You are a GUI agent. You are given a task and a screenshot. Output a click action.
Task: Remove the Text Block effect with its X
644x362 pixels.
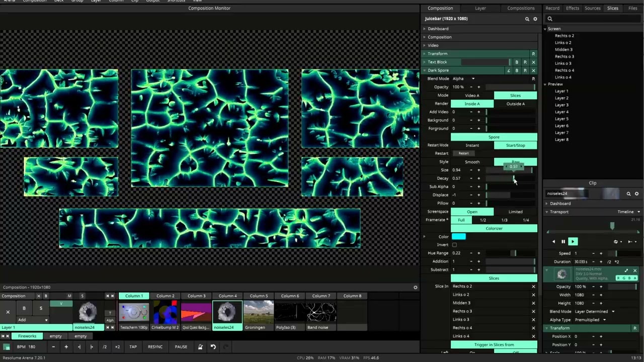click(x=533, y=62)
